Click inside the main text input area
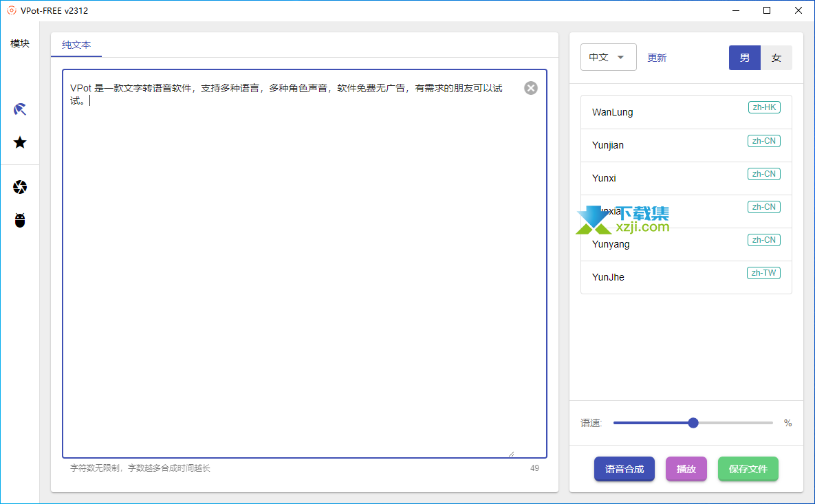This screenshot has width=815, height=504. (305, 263)
